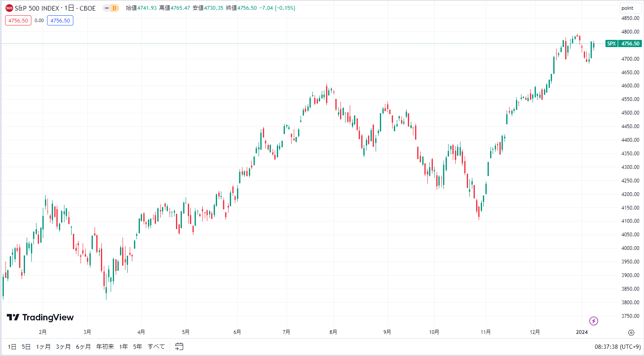The height and width of the screenshot is (356, 644).
Task: Select the すべて all-time range
Action: point(156,347)
